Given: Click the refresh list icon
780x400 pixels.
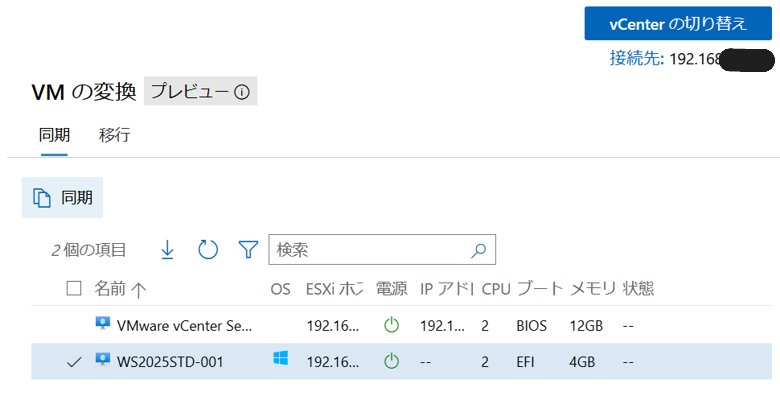Looking at the screenshot, I should pyautogui.click(x=208, y=249).
